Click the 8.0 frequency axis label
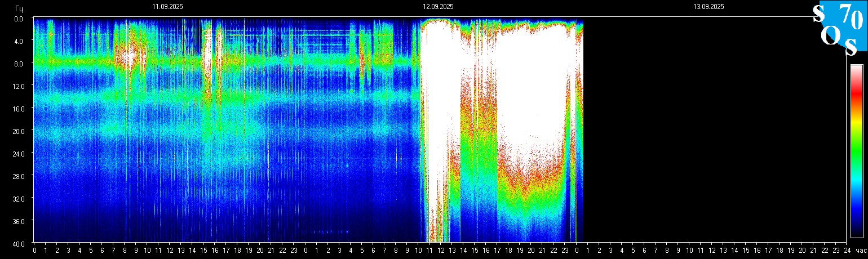Screen dimensions: 868x259 point(18,64)
